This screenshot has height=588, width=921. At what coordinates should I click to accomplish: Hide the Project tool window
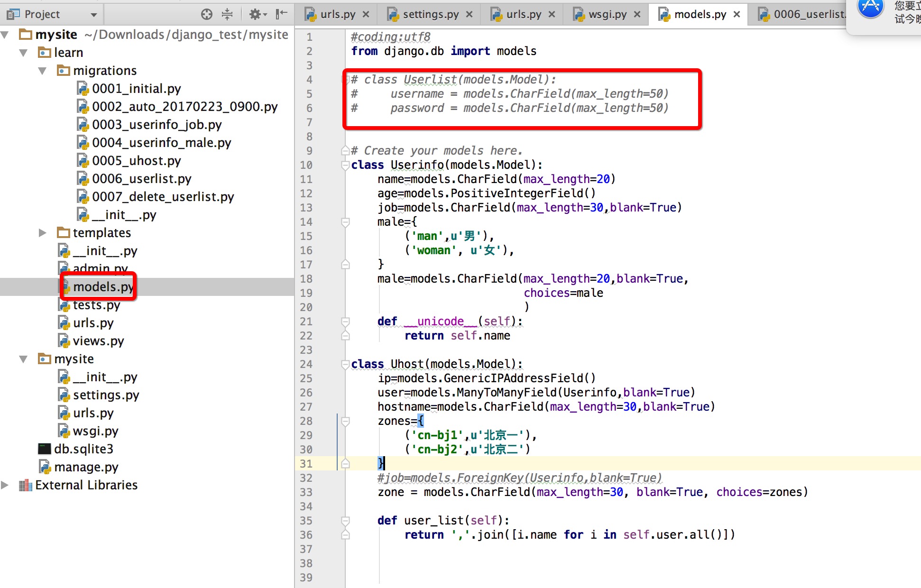(282, 14)
